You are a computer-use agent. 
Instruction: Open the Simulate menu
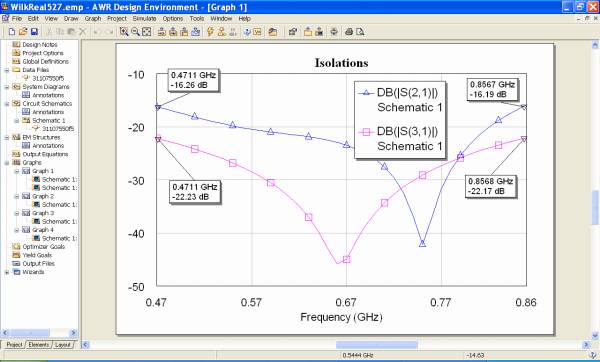click(144, 18)
